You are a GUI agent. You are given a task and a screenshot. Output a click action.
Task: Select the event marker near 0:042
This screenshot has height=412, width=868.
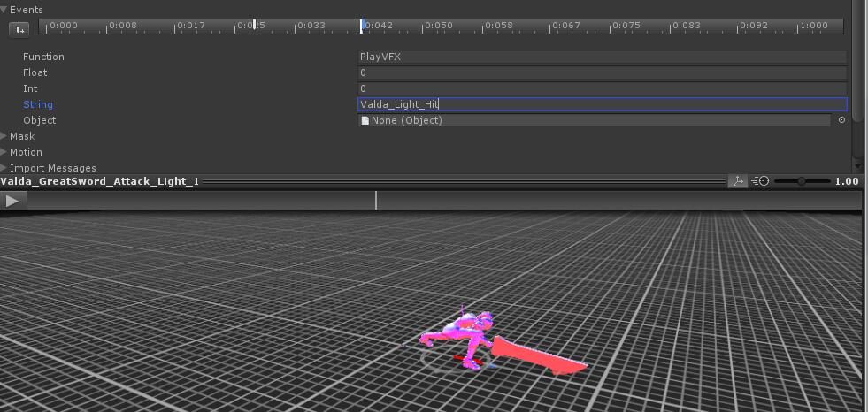coord(362,26)
